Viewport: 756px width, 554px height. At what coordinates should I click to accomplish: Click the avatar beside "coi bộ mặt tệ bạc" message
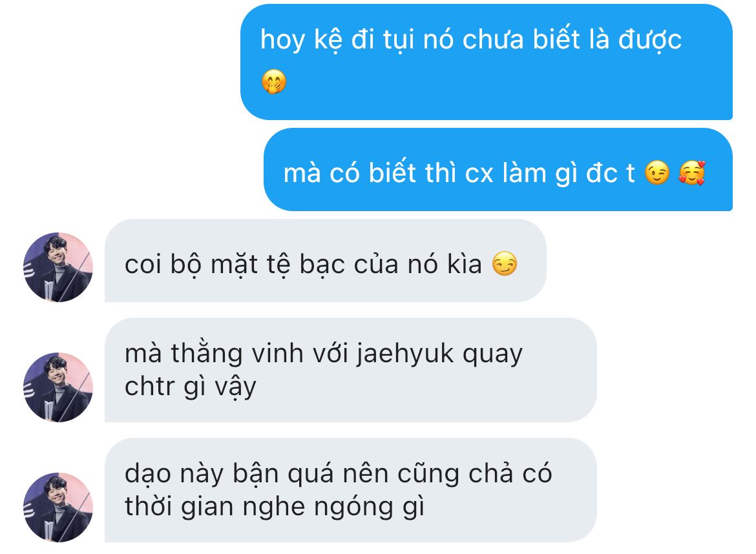pos(58,267)
